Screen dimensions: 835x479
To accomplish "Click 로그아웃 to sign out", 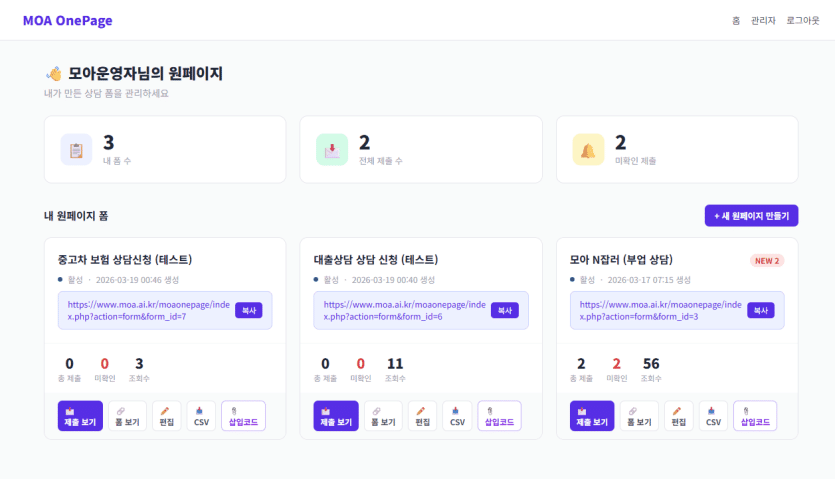I will click(x=802, y=20).
